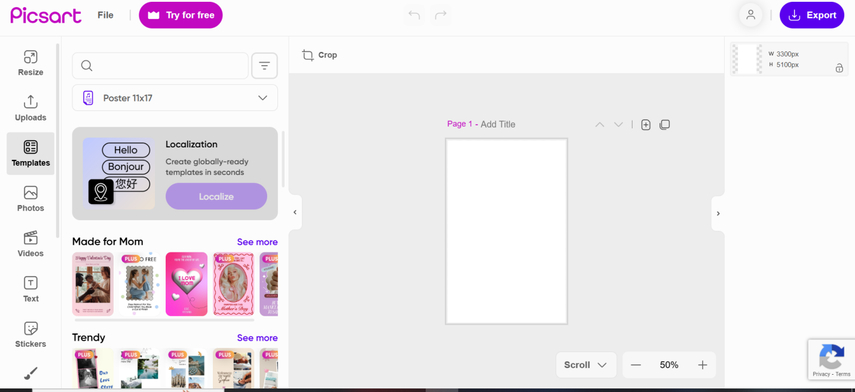Select the I Love Mom heart template
Viewport: 855px width, 392px height.
click(x=186, y=284)
